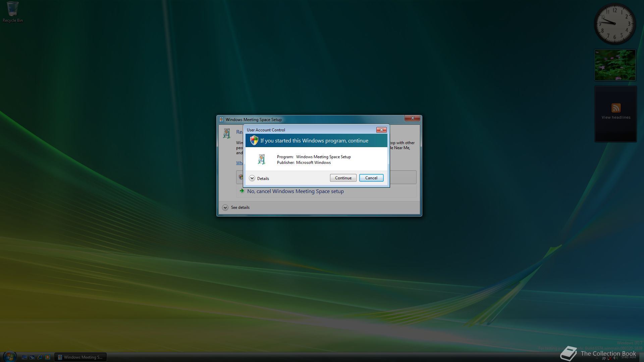Viewport: 644px width, 362px height.
Task: Click the RSS feed icon in headlines gadget
Action: click(616, 108)
